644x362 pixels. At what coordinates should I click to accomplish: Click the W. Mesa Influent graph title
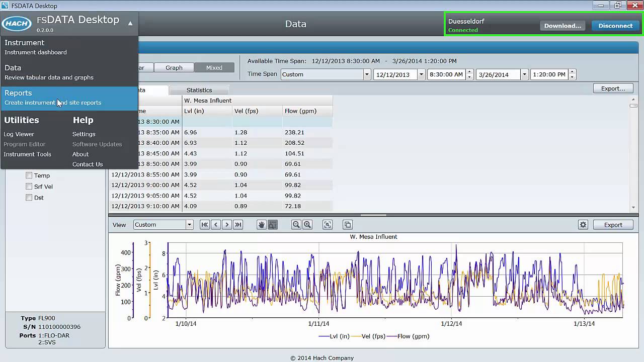[x=373, y=237]
